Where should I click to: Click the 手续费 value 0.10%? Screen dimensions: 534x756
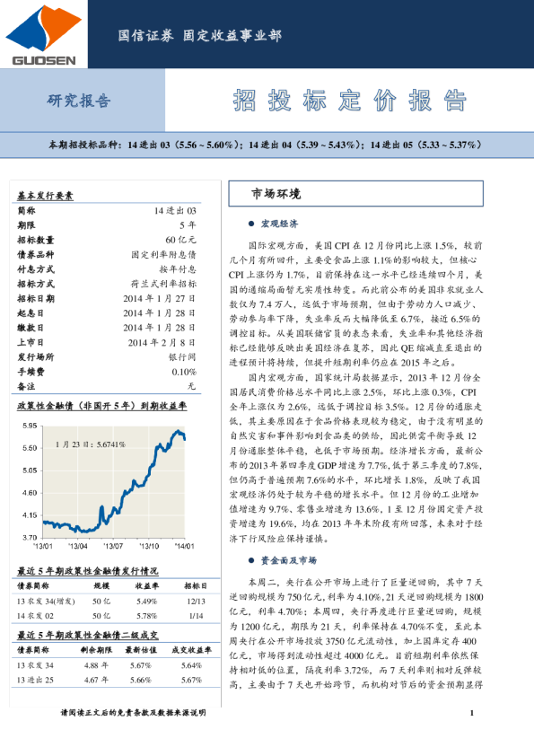tap(184, 372)
